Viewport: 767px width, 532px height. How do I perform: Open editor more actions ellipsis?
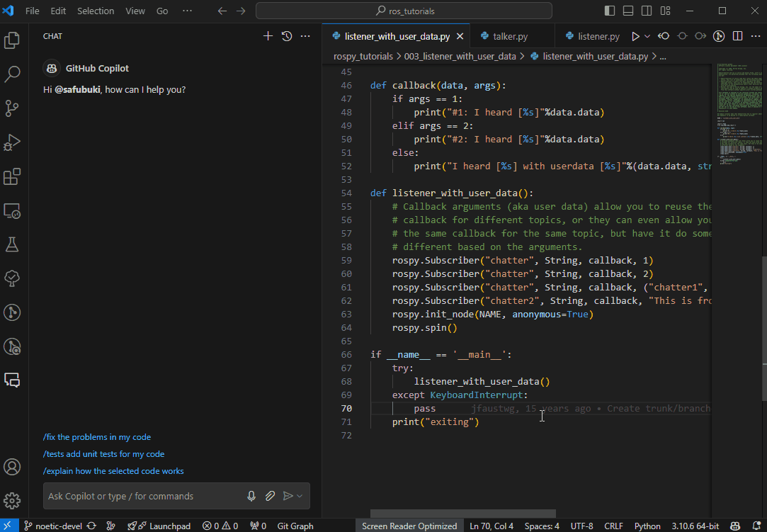(756, 36)
